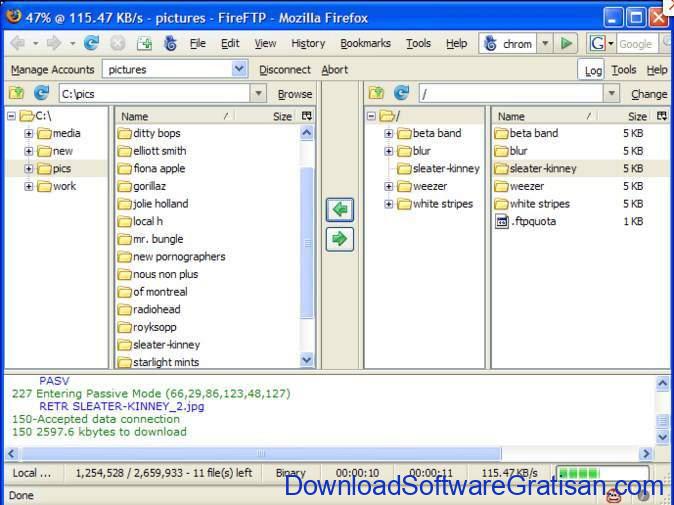The image size is (674, 505).
Task: Click Browse for the local folder
Action: tap(295, 94)
